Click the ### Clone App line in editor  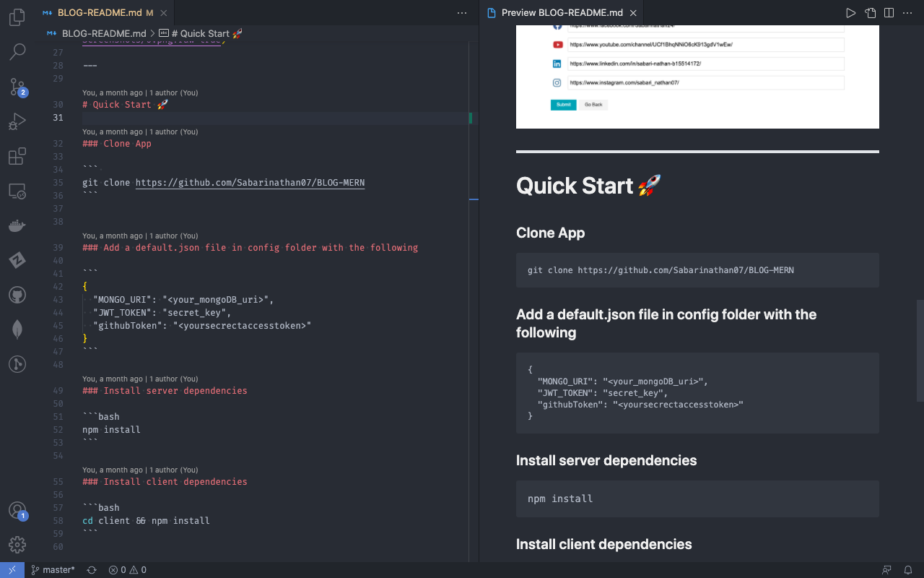tap(117, 144)
